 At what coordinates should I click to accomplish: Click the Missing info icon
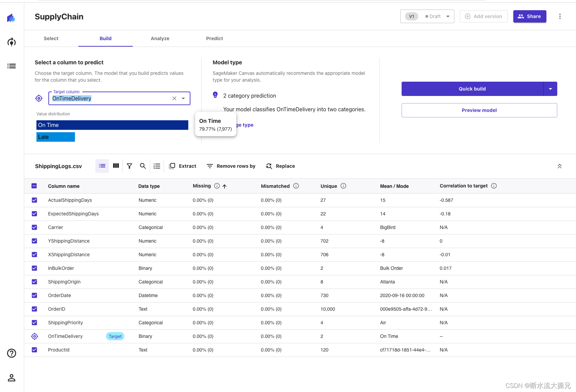(217, 186)
